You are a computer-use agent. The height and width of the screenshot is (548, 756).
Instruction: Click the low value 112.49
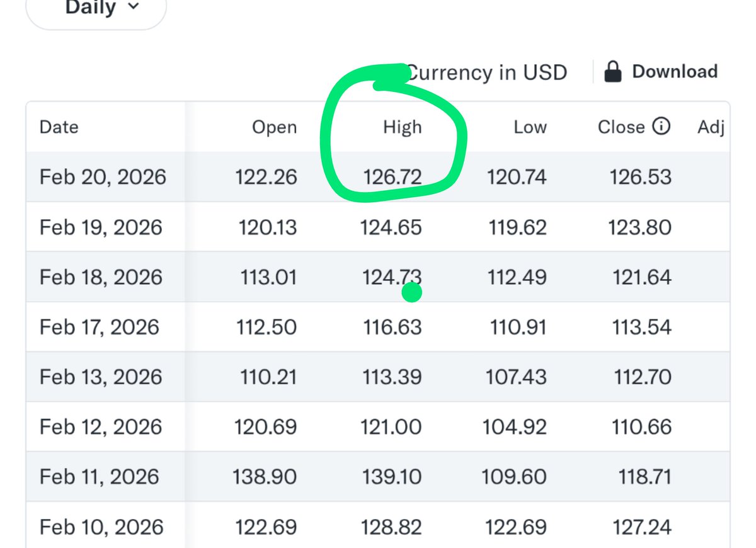point(518,277)
